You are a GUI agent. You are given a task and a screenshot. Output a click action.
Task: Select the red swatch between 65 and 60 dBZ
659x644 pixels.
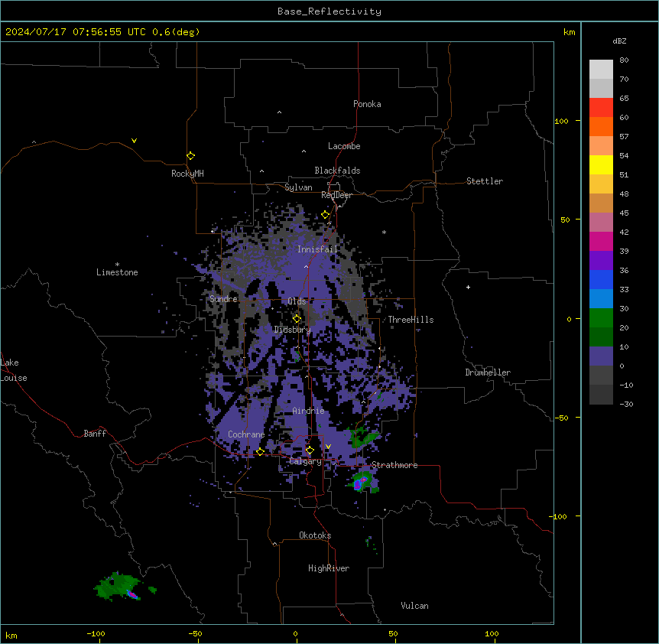pyautogui.click(x=601, y=108)
